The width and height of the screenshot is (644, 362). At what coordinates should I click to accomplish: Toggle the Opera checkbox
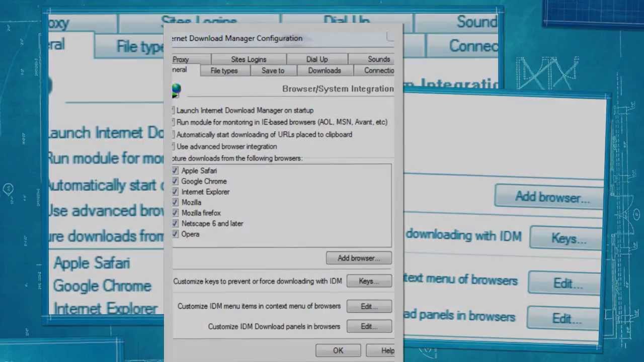pos(175,234)
